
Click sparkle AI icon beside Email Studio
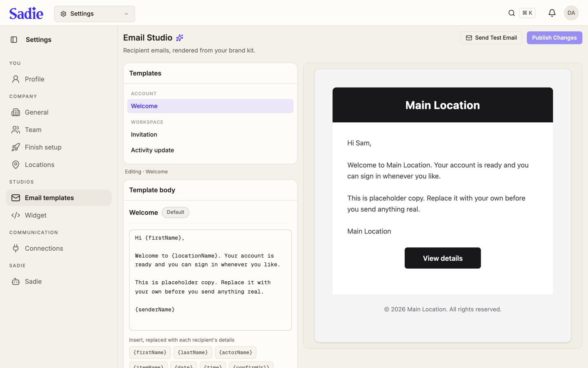pyautogui.click(x=180, y=38)
